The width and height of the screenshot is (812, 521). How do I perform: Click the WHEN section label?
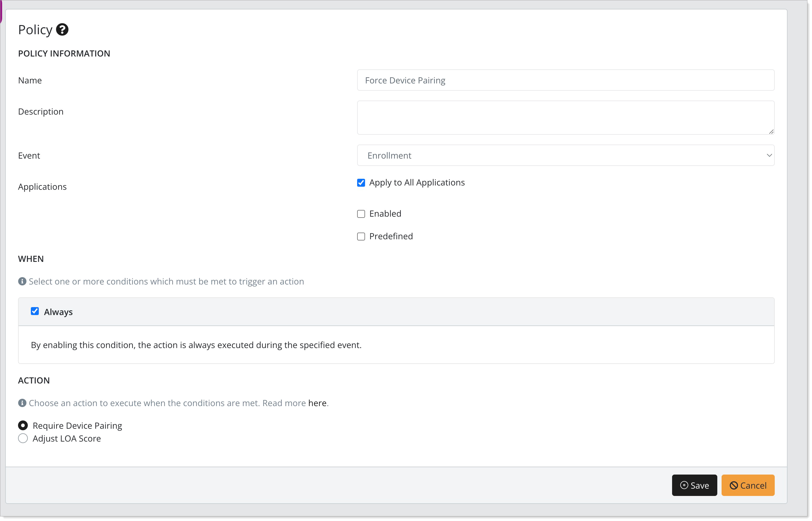[31, 258]
